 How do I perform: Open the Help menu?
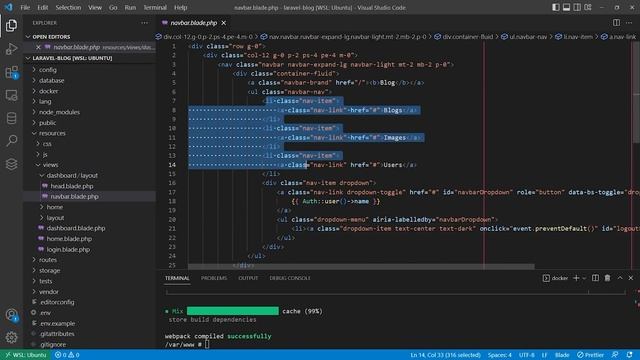tap(180, 7)
